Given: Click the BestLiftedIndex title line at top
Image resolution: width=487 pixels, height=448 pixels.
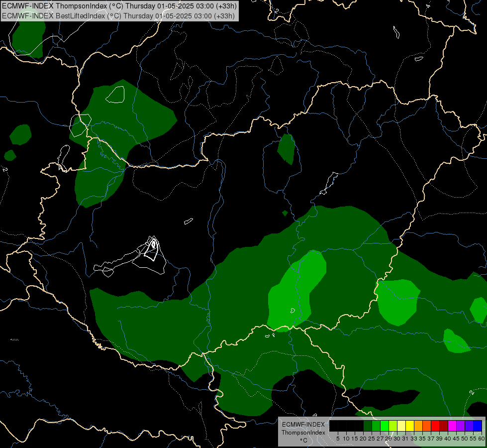Looking at the screenshot, I should point(118,16).
